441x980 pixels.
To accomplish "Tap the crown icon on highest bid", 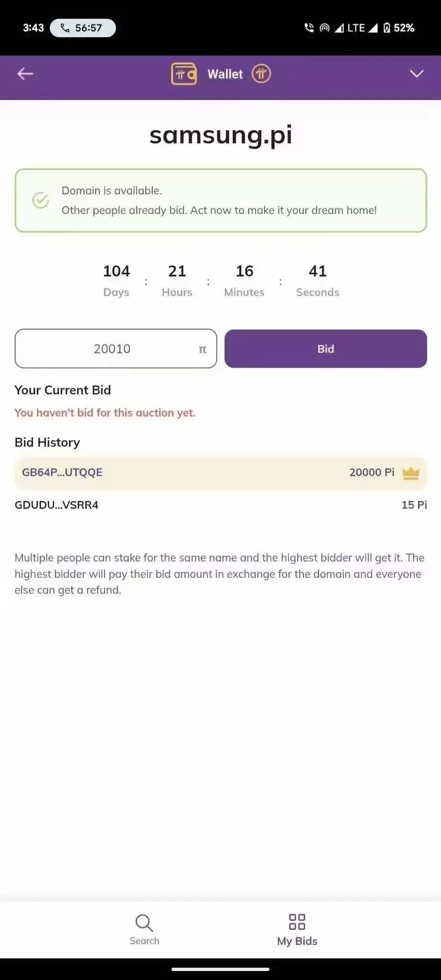I will point(411,473).
